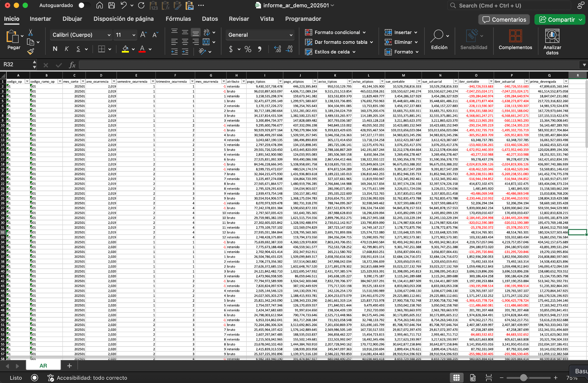Image resolution: width=588 pixels, height=383 pixels.
Task: Open Analizar datos tool
Action: tap(552, 42)
